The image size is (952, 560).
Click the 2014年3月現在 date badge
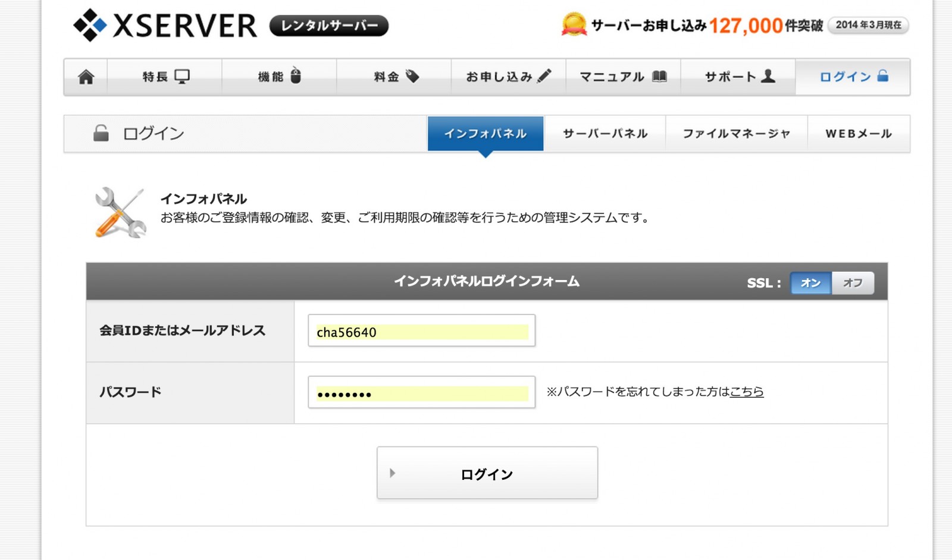pyautogui.click(x=868, y=25)
